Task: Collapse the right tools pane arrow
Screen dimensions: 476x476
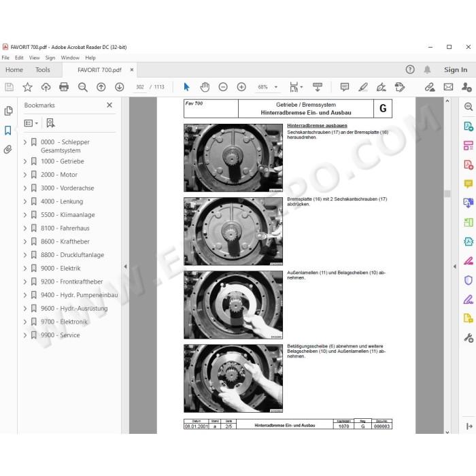Action: point(454,267)
